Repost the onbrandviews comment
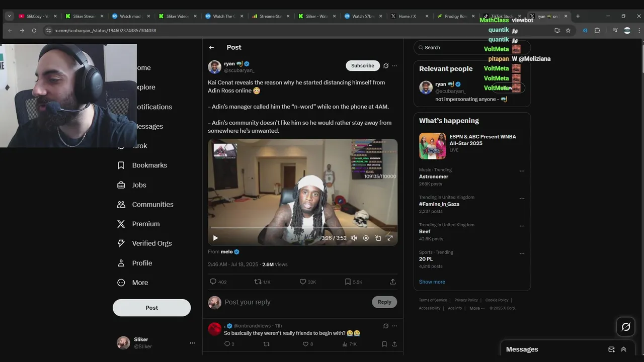This screenshot has width=644, height=362. coord(267,344)
